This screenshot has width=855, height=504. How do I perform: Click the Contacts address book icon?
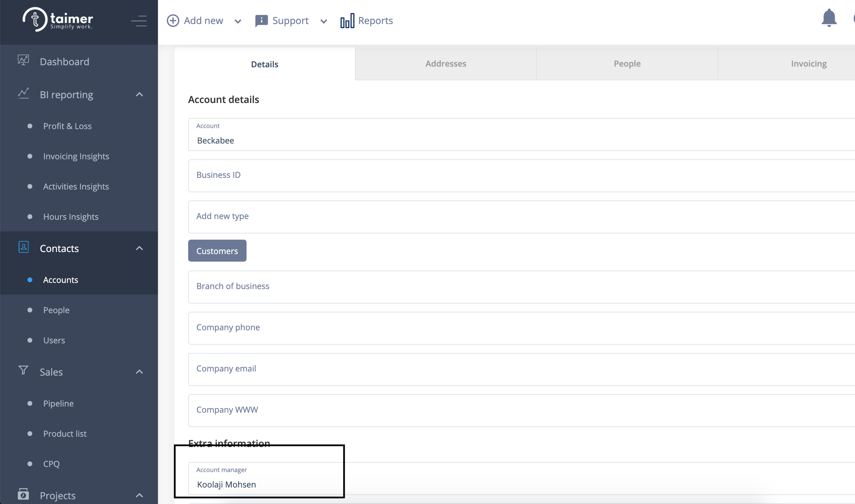23,247
